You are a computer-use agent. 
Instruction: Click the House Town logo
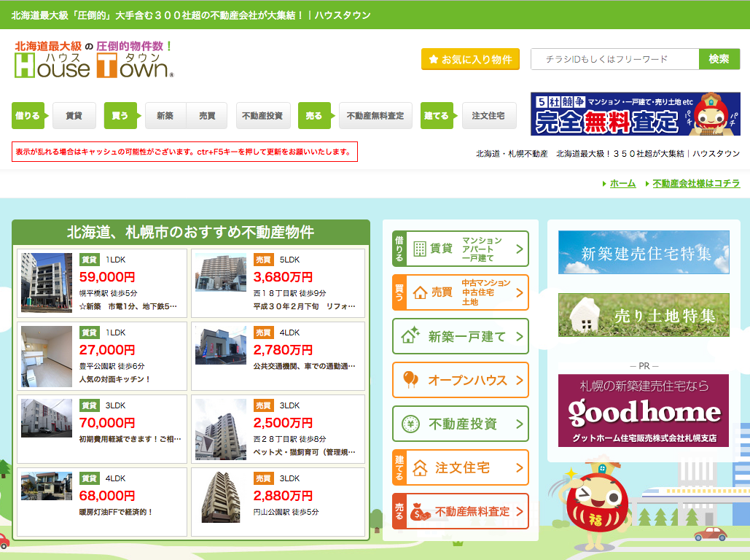95,60
